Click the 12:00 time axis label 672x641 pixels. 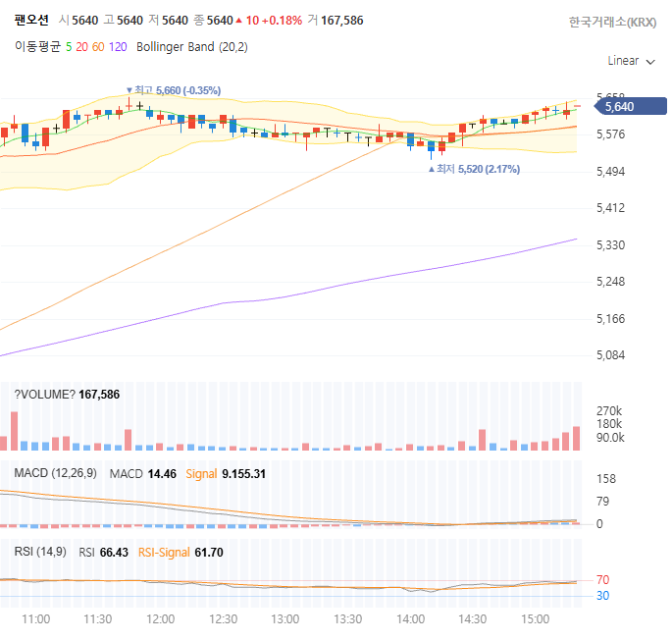(160, 619)
